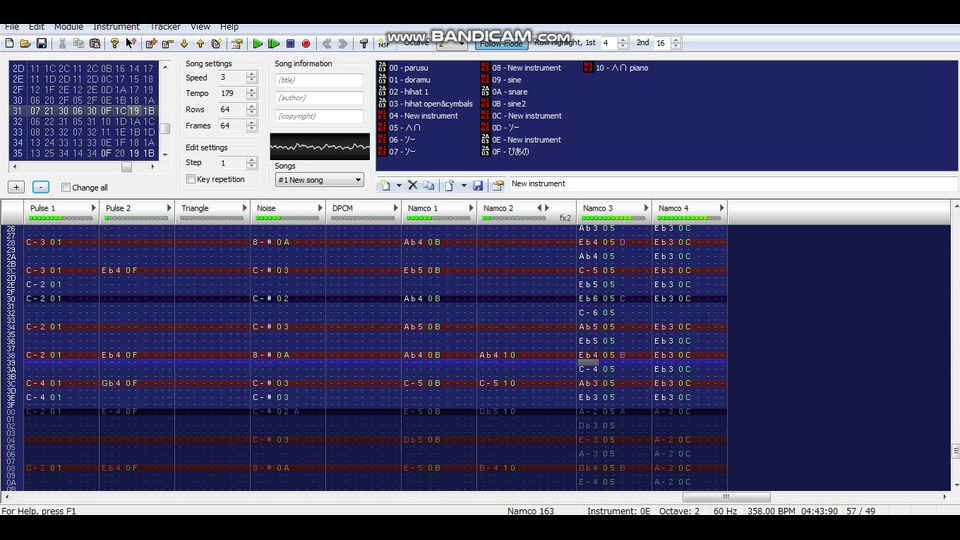Click the author input field
Image resolution: width=960 pixels, height=540 pixels.
point(319,98)
